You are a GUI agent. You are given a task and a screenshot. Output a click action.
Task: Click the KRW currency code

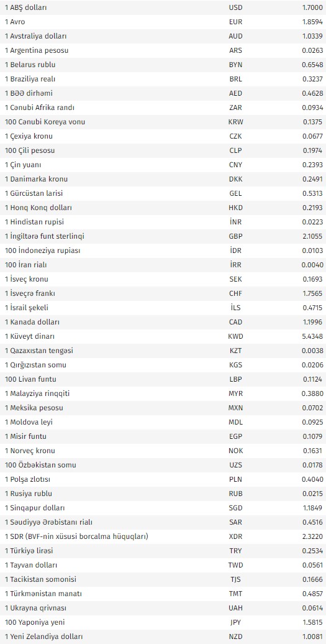coord(235,122)
